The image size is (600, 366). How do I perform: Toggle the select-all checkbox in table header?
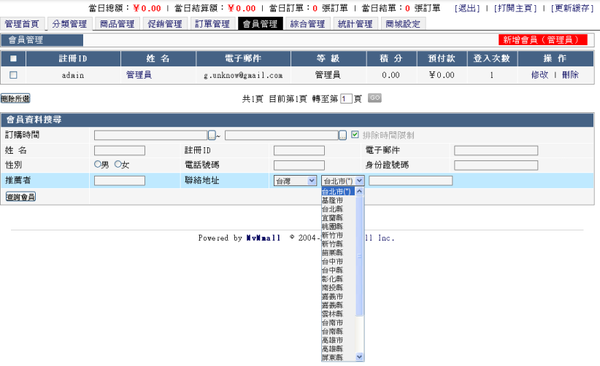click(x=13, y=59)
